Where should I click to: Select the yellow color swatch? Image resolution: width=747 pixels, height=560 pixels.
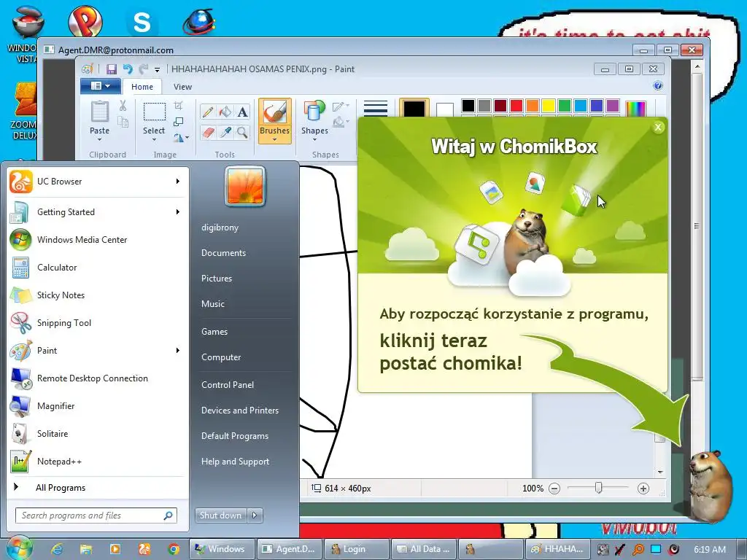549,105
